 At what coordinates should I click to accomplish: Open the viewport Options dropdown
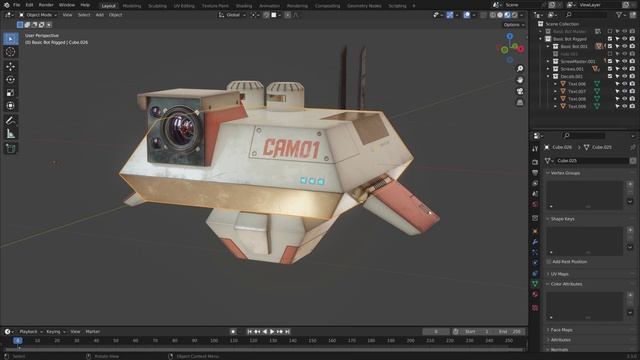click(x=513, y=25)
